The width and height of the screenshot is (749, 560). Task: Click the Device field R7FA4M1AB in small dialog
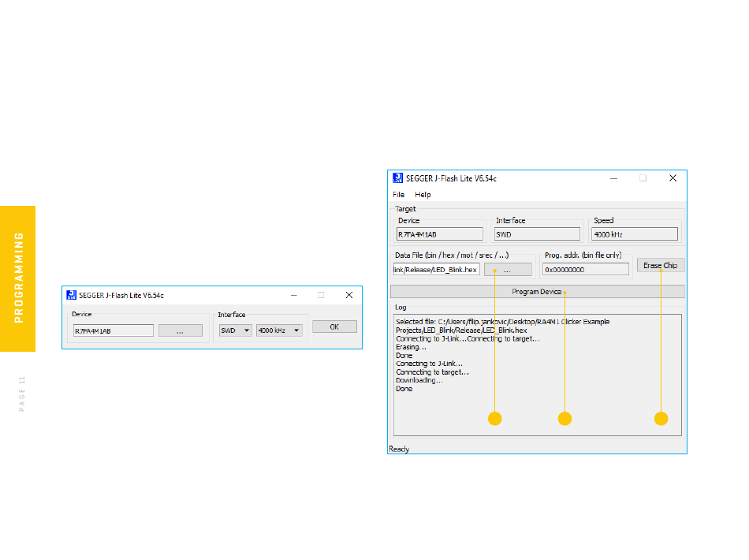[x=114, y=330]
